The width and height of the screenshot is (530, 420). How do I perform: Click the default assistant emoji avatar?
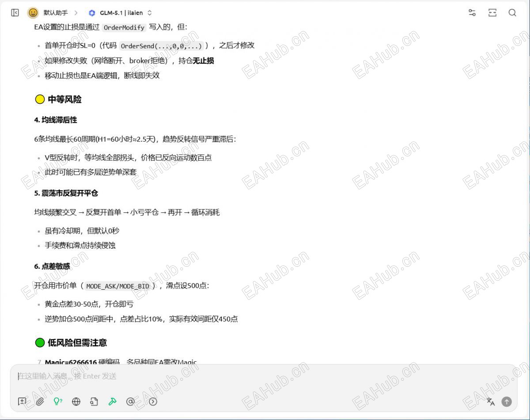(33, 13)
